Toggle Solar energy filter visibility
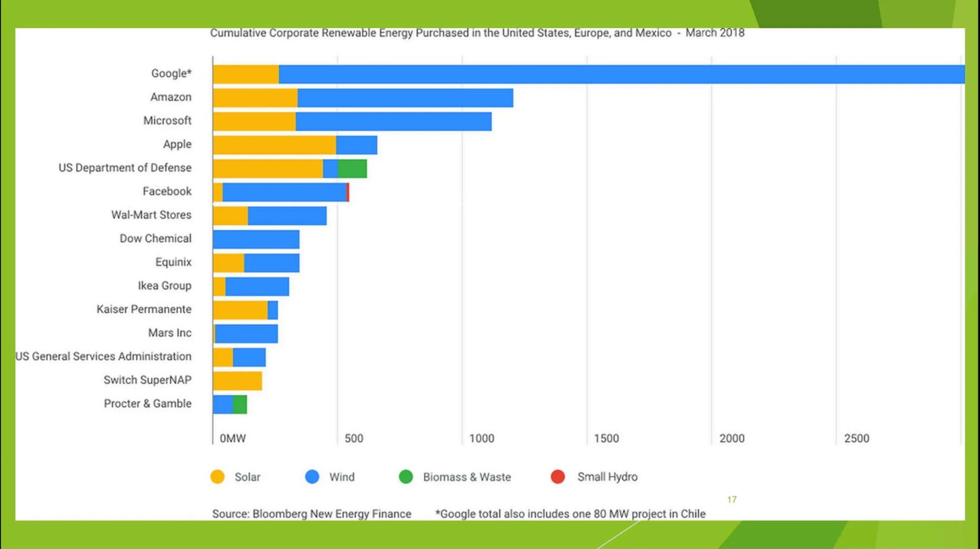980x549 pixels. tap(234, 476)
